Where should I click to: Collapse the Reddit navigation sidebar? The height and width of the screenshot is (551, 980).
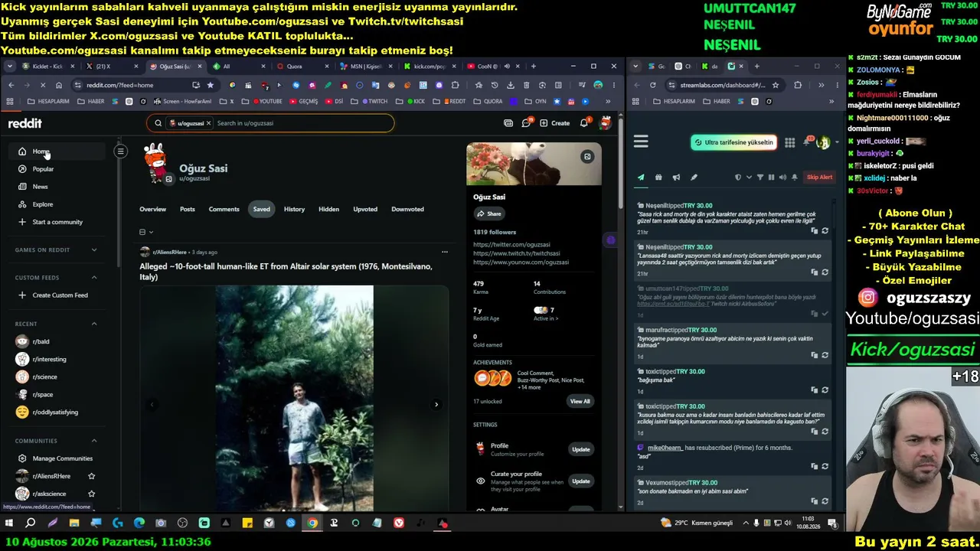coord(120,152)
